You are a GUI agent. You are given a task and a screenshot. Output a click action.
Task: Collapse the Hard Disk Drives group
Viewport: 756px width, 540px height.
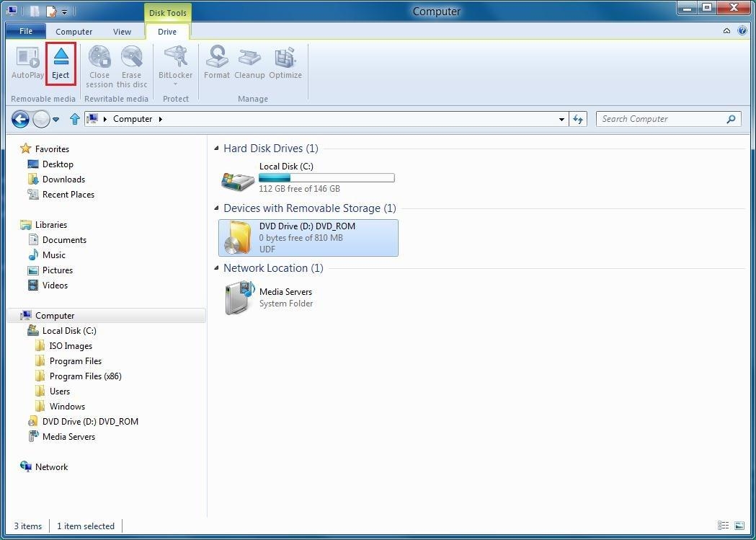pos(217,149)
